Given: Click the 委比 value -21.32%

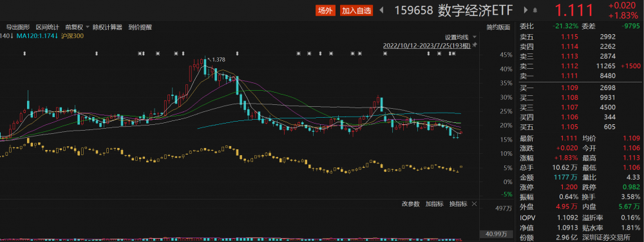Looking at the screenshot, I should click(x=566, y=26).
